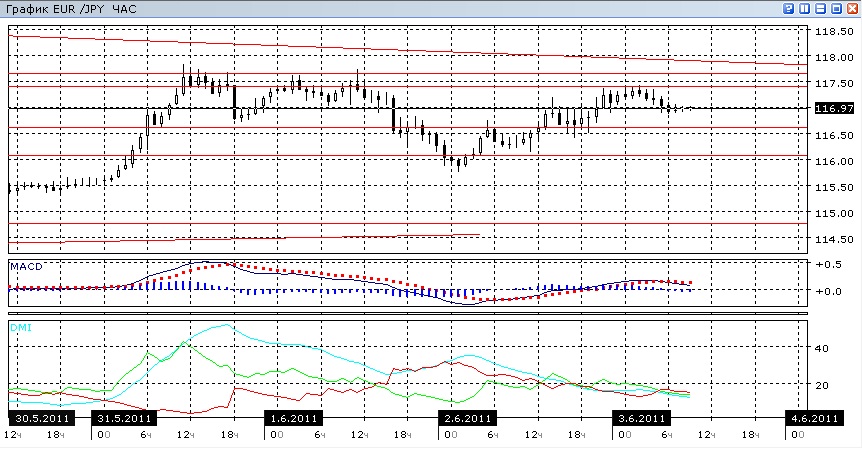Viewport: 862px width, 449px height.
Task: Select the 4.6.2011 date marker
Action: click(x=815, y=418)
